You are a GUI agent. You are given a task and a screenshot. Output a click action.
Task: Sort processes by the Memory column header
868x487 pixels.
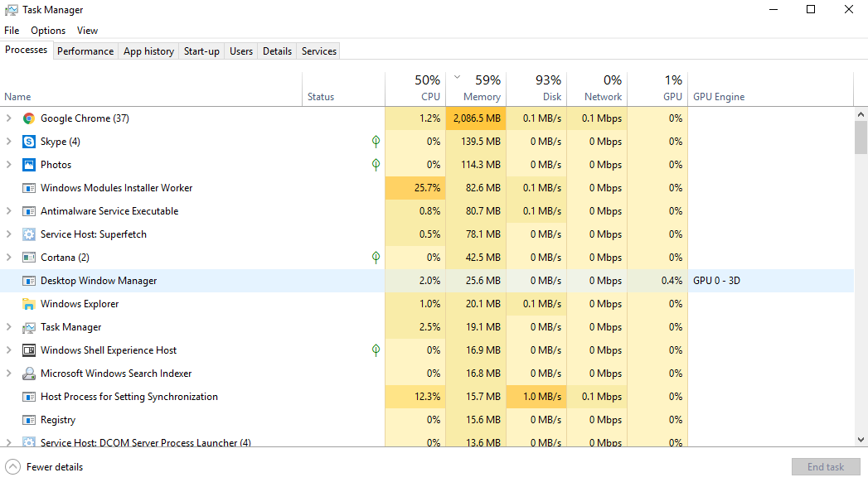click(x=481, y=96)
